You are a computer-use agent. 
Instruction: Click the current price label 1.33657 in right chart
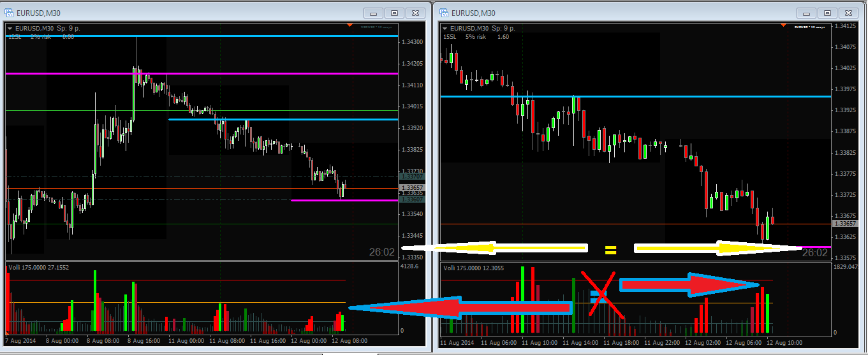[x=846, y=223]
